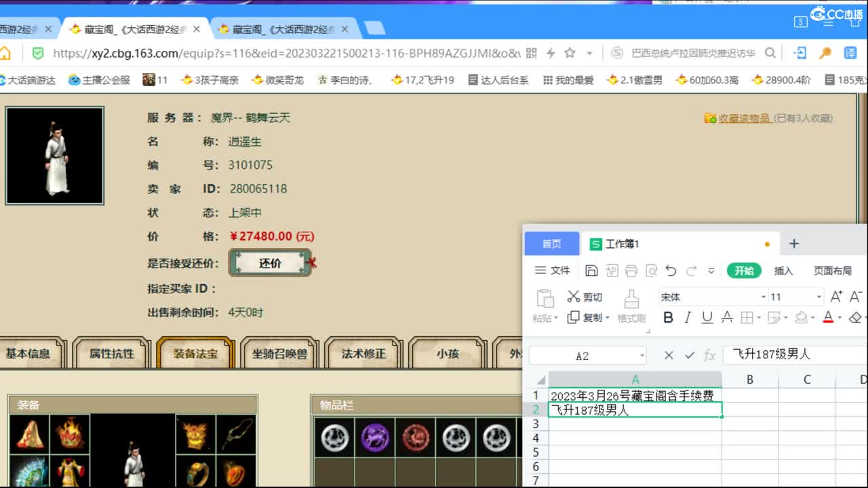
Task: Click the Save icon in WPS quick access bar
Action: click(x=592, y=270)
